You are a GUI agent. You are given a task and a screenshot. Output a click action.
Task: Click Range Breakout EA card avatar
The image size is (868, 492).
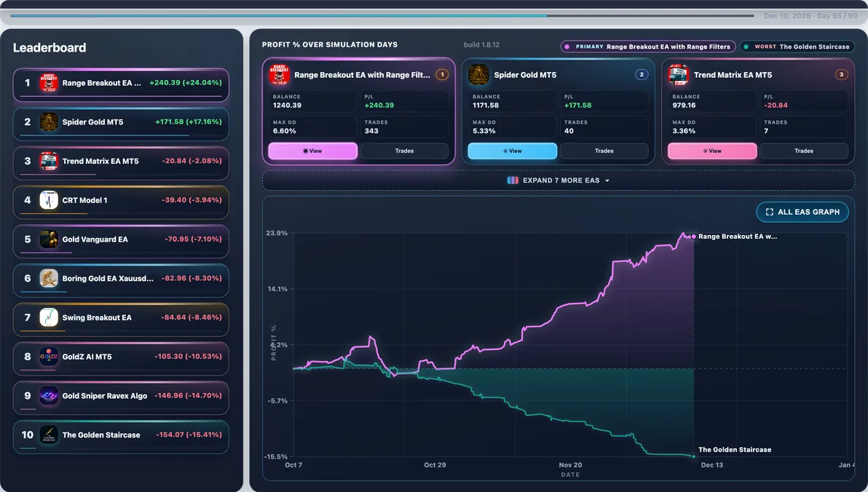(279, 75)
